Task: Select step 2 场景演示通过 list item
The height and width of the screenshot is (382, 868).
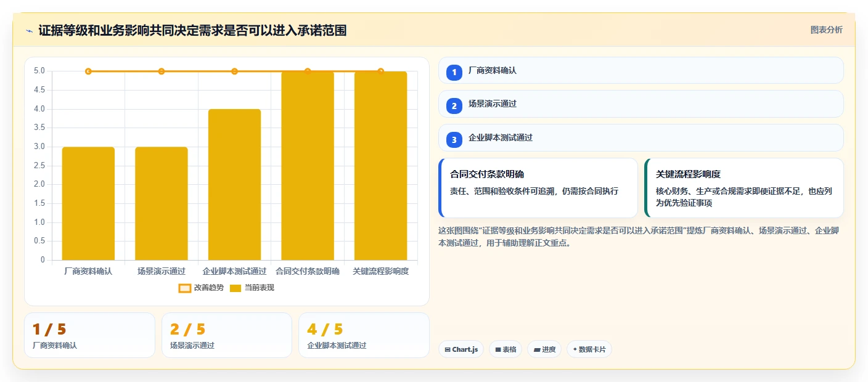Action: pos(641,104)
